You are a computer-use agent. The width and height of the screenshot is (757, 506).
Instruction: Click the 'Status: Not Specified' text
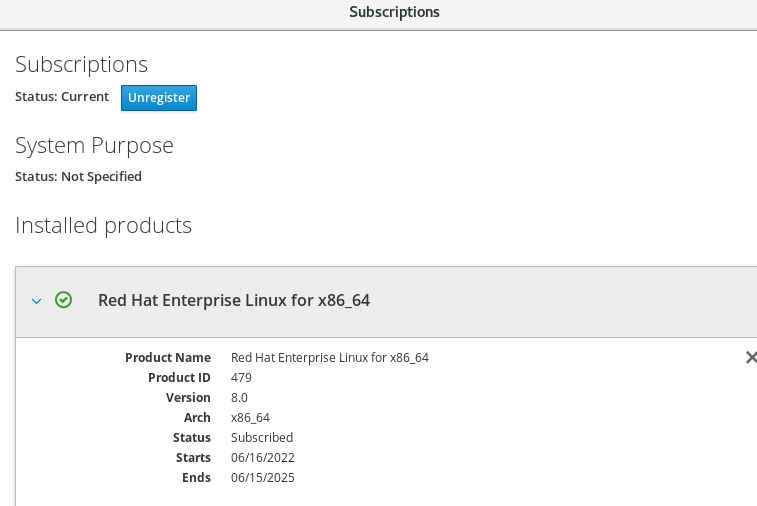[x=78, y=177]
